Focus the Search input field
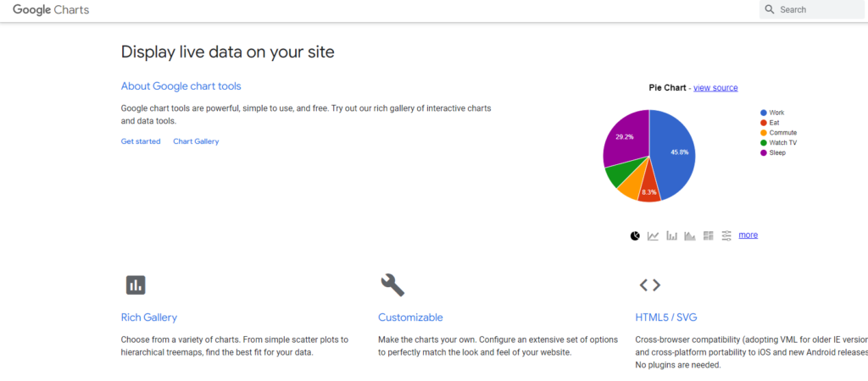This screenshot has height=381, width=868. point(817,9)
